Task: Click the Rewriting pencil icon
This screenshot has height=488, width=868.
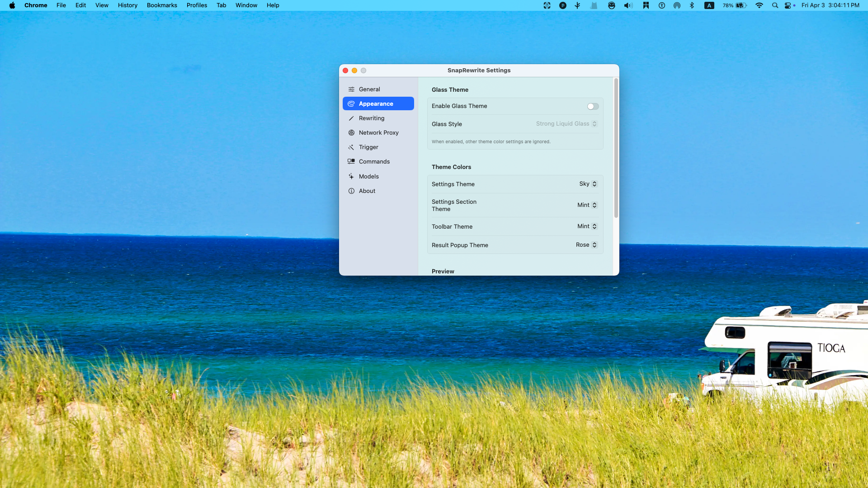Action: 351,118
